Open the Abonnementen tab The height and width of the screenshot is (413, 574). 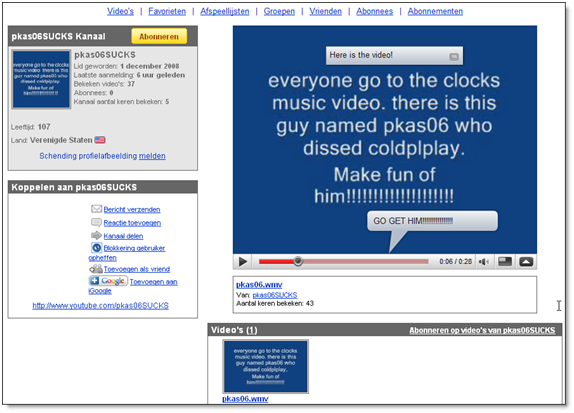click(435, 11)
